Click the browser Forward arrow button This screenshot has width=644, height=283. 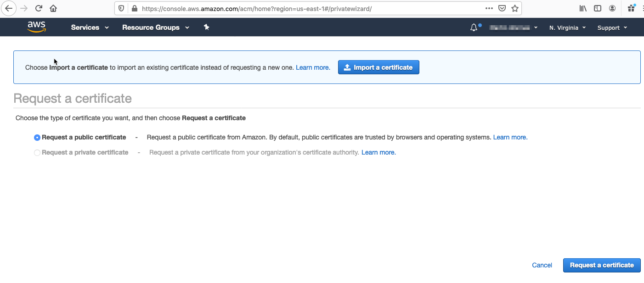pyautogui.click(x=24, y=8)
